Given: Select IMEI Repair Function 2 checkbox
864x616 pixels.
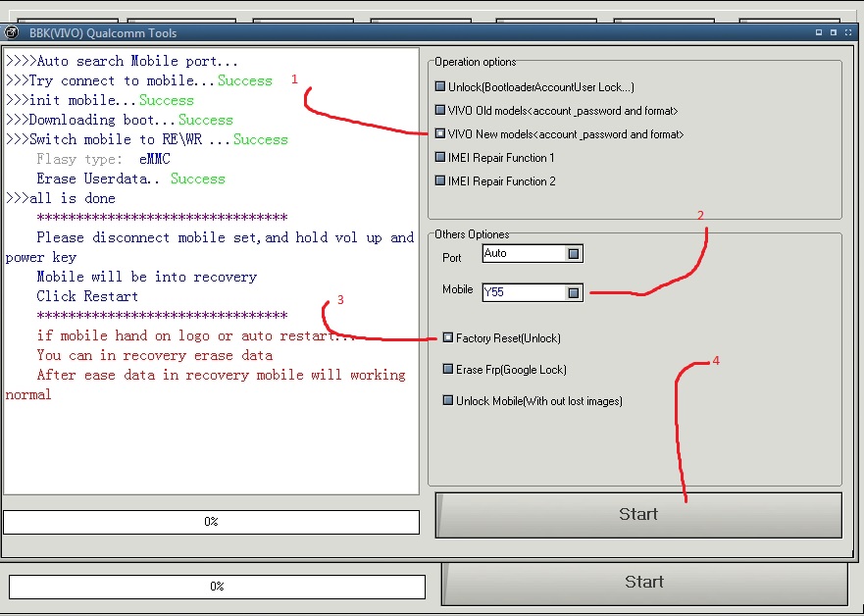Looking at the screenshot, I should (x=439, y=180).
